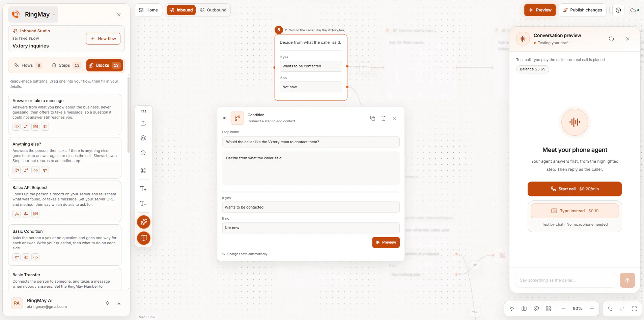Click Preview button in Condition editor
644x320 pixels.
coord(386,243)
